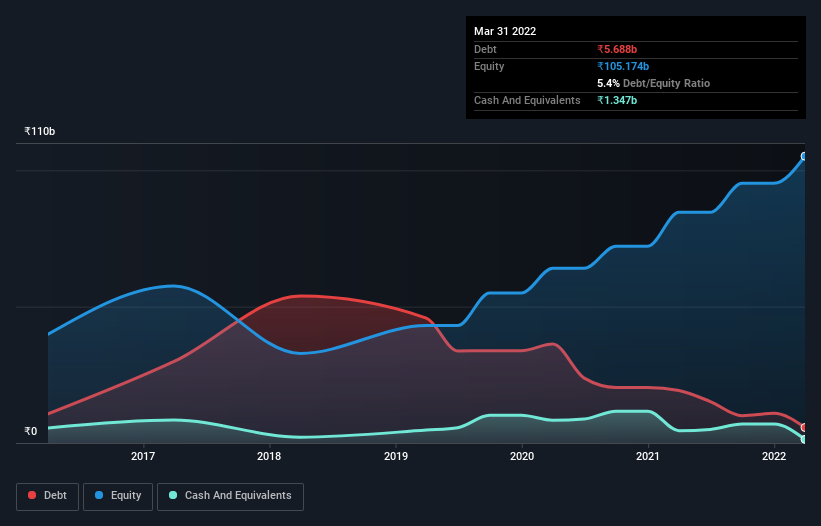Screen dimensions: 821x526
Task: Click the 5.4% Debt/Equity Ratio text
Action: (x=653, y=83)
